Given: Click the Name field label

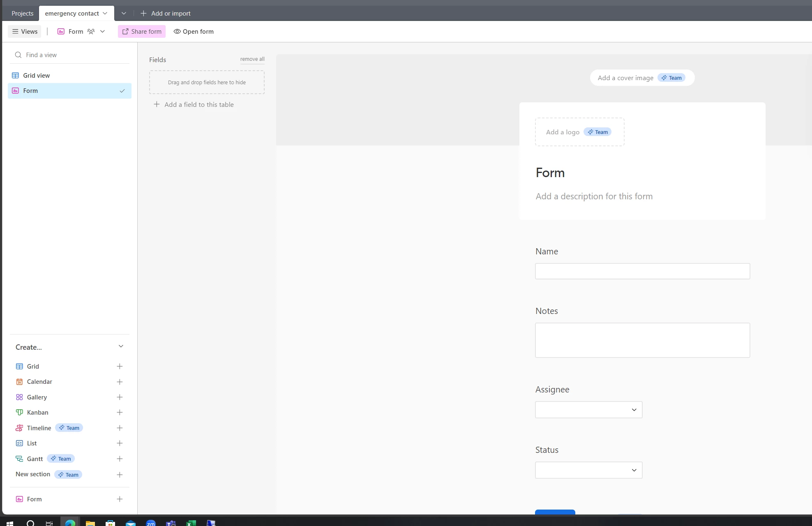Looking at the screenshot, I should click(x=547, y=251).
